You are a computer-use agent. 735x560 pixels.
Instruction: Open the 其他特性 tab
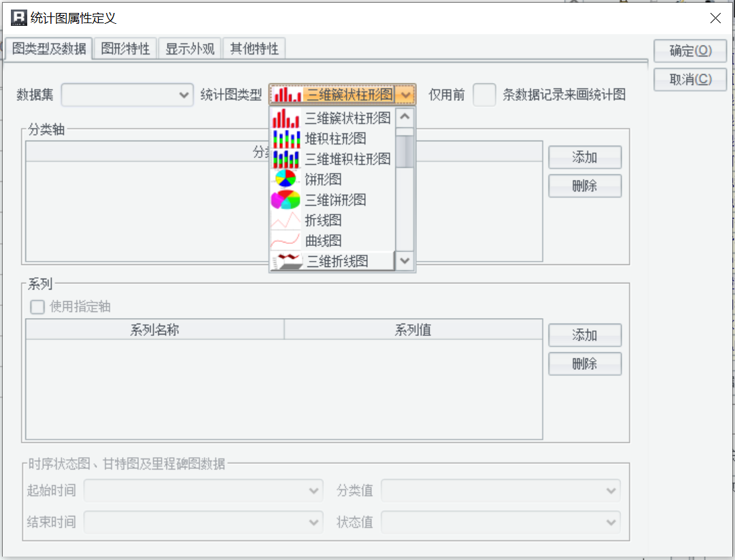pos(254,48)
